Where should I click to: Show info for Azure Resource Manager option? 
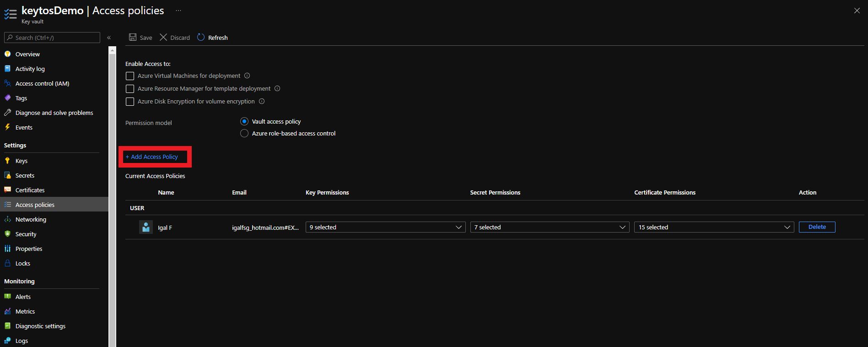(277, 88)
